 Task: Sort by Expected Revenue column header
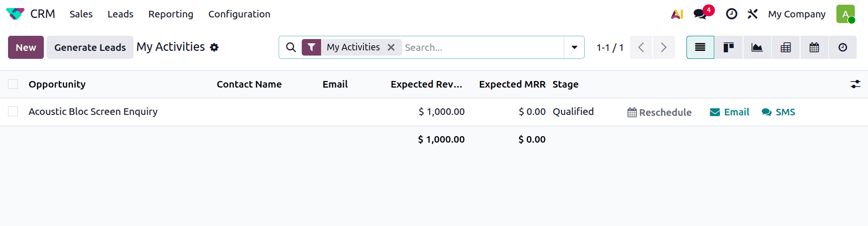tap(427, 84)
